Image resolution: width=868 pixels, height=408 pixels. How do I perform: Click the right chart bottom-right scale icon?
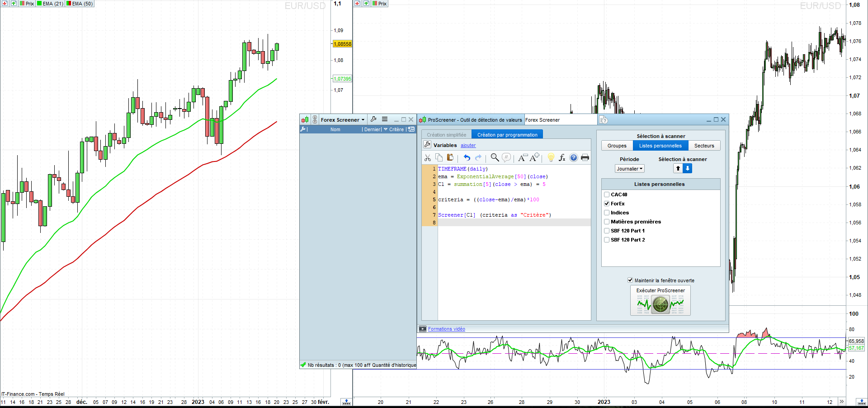862,402
